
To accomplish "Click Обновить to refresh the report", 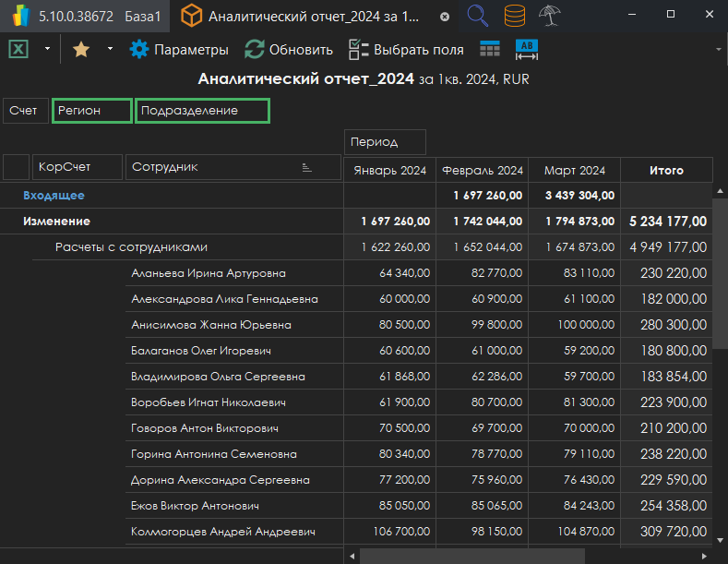I will [x=288, y=50].
